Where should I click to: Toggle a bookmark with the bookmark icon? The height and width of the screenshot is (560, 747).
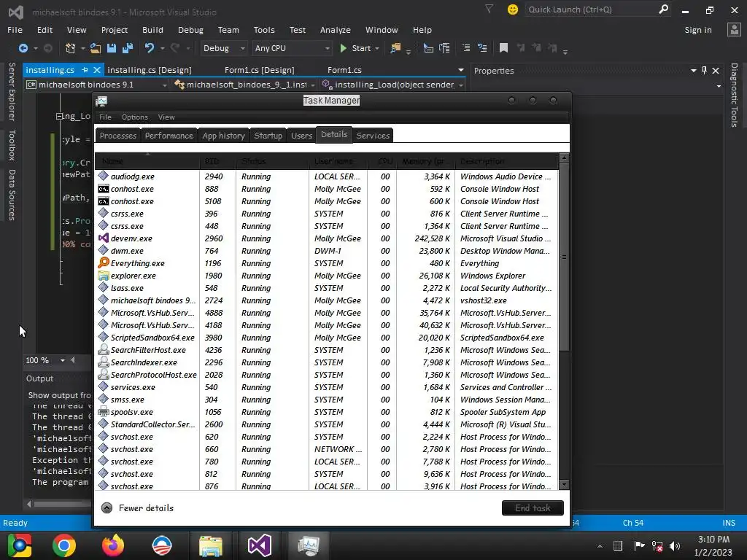pyautogui.click(x=503, y=48)
